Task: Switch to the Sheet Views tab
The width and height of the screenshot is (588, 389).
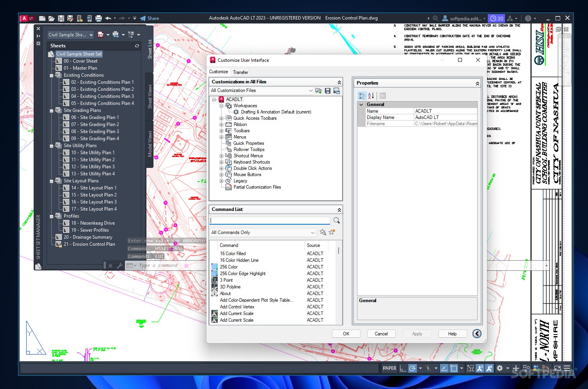Action: [x=150, y=97]
